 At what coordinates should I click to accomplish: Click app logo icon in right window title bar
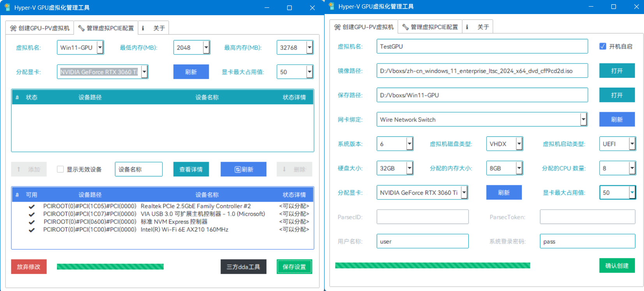pos(332,6)
